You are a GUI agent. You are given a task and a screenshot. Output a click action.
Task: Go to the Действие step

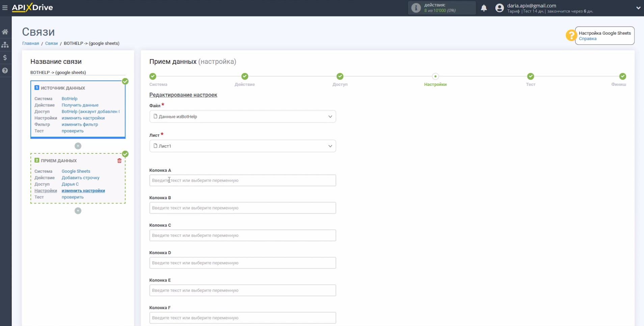click(245, 76)
